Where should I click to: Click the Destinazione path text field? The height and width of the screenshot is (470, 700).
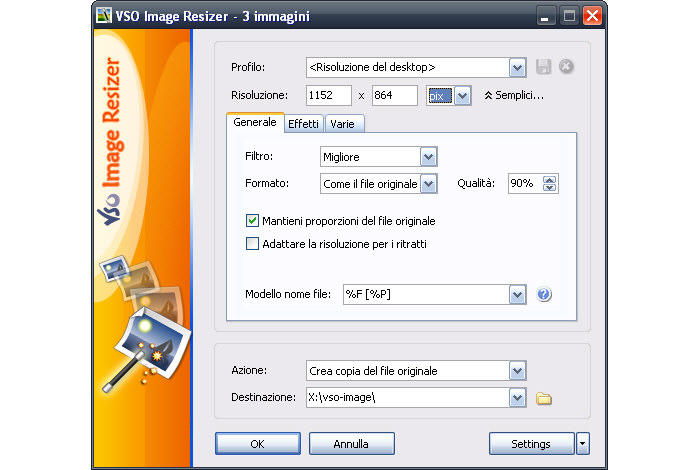point(408,397)
